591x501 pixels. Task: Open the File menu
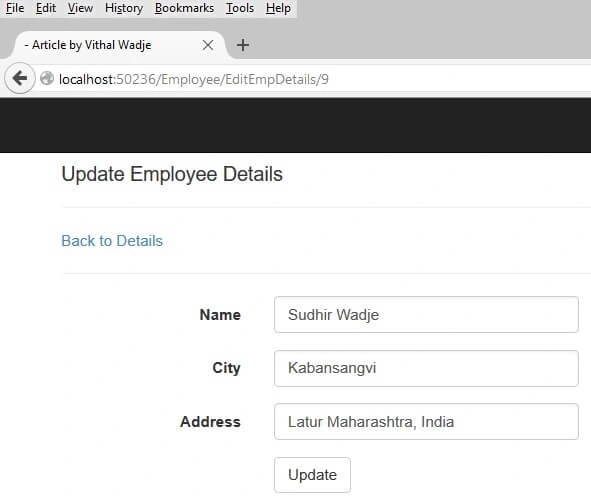pos(15,8)
